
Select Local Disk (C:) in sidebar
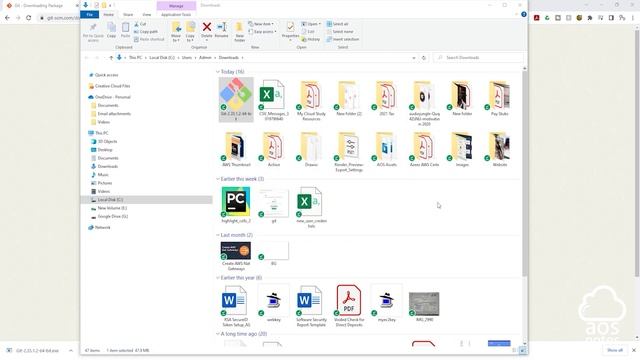(147, 200)
